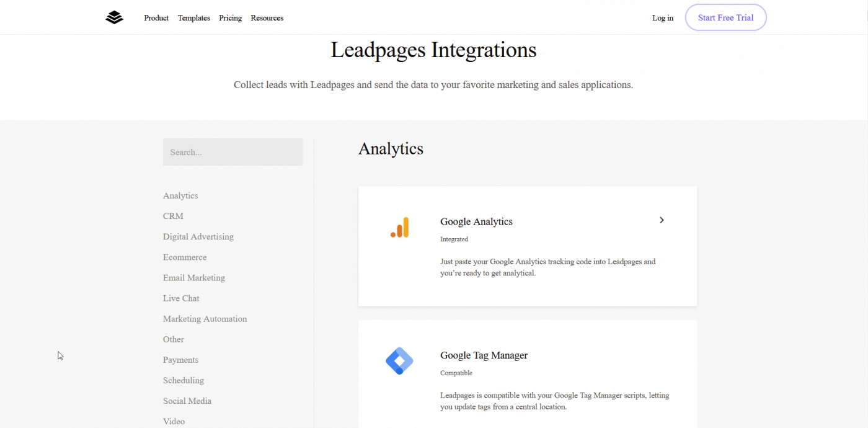Click the Start Free Trial button
The width and height of the screenshot is (868, 428).
726,17
